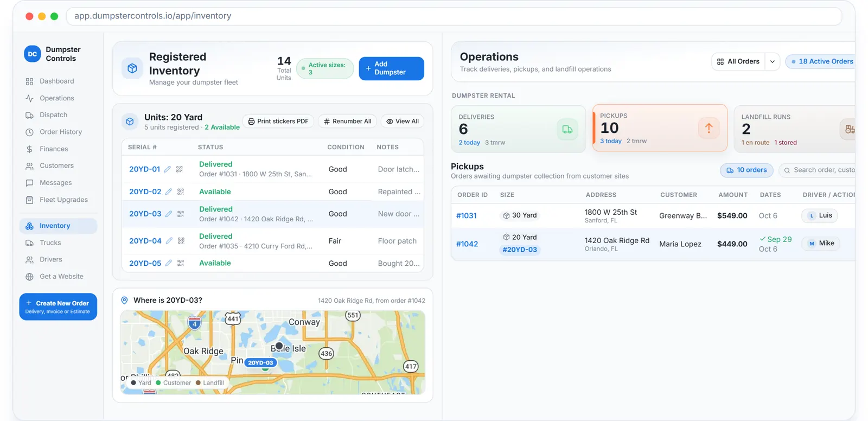Click the up arrow icon in Pickups card
The width and height of the screenshot is (868, 421).
point(709,128)
